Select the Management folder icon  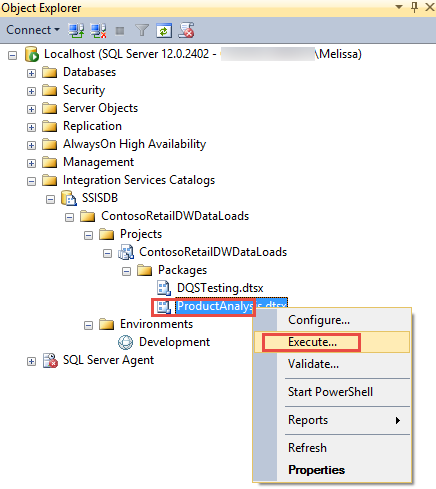click(50, 162)
